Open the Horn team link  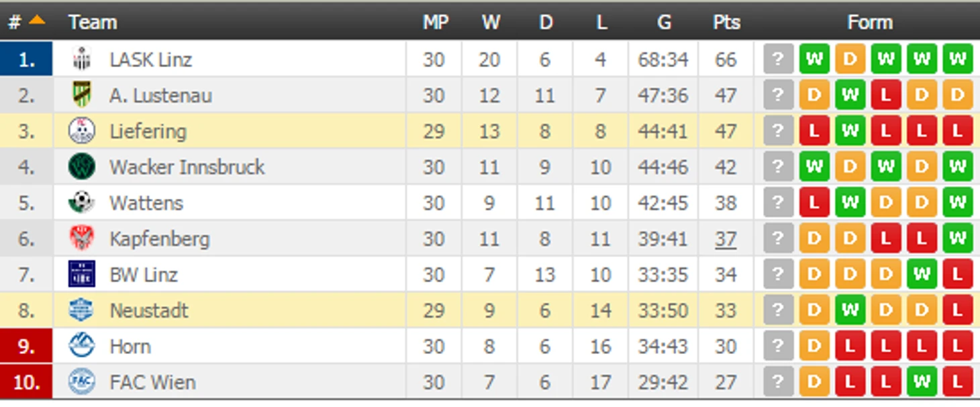pos(130,347)
